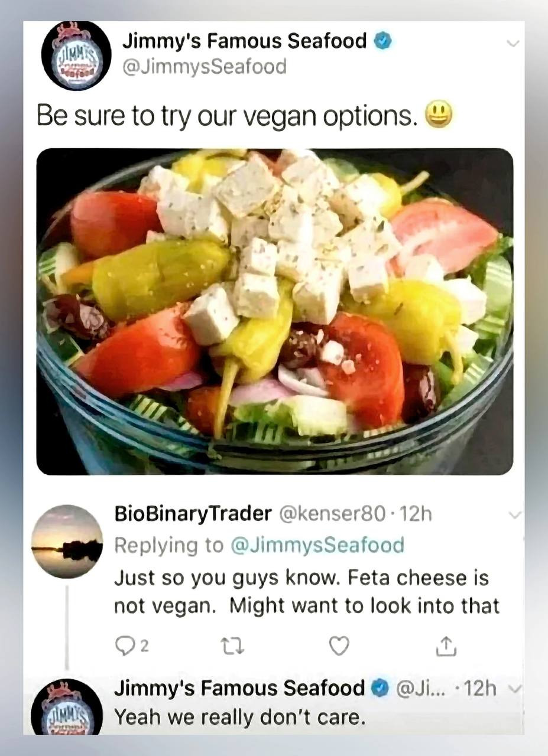Click verified badge next to top Jimmy's Famous Seafood
This screenshot has width=548, height=756.
click(x=385, y=41)
